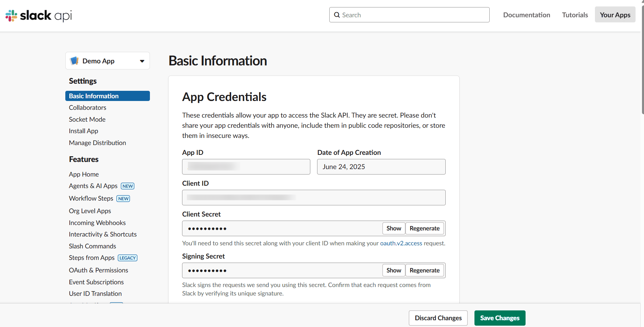Click the magnifier icon in the search bar
This screenshot has height=327, width=644.
pyautogui.click(x=337, y=15)
